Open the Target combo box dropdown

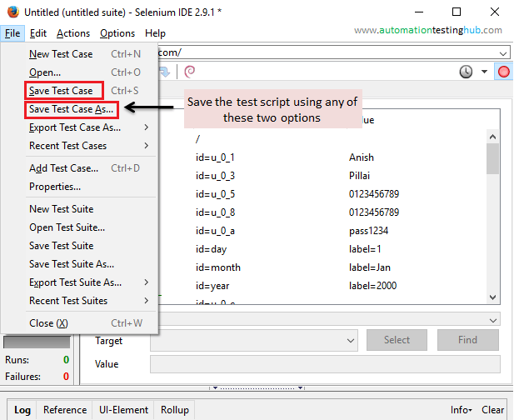(351, 341)
